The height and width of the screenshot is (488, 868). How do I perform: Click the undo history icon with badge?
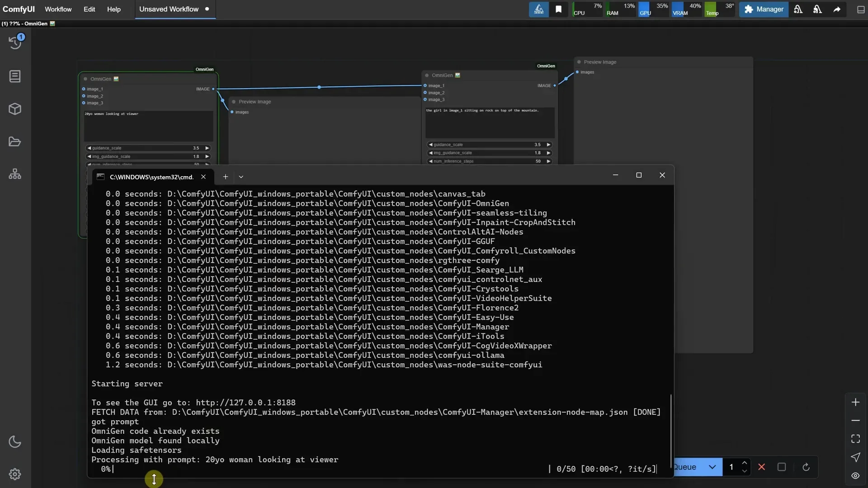15,42
